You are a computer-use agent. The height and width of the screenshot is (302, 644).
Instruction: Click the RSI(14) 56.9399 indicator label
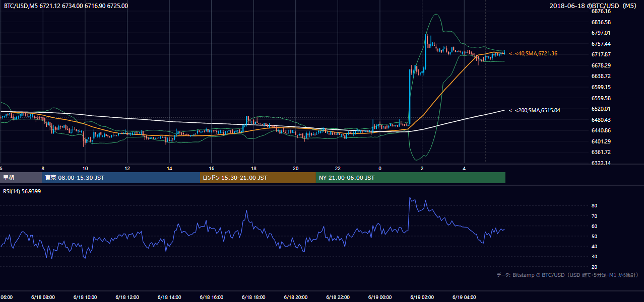(x=22, y=191)
